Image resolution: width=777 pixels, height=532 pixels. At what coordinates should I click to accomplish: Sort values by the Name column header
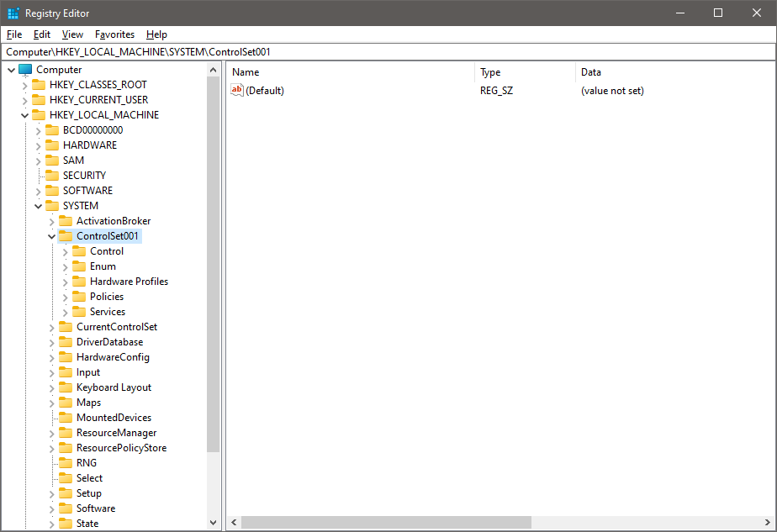(x=351, y=72)
